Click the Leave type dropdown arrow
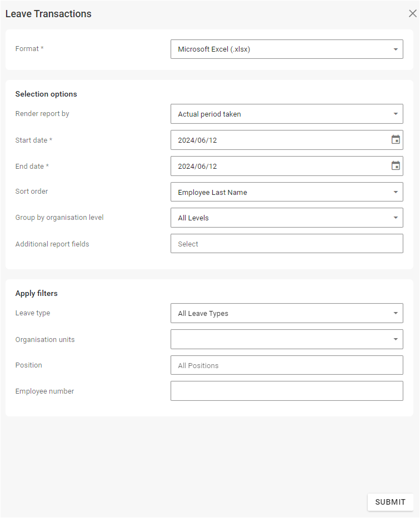This screenshot has width=420, height=518. (x=396, y=313)
